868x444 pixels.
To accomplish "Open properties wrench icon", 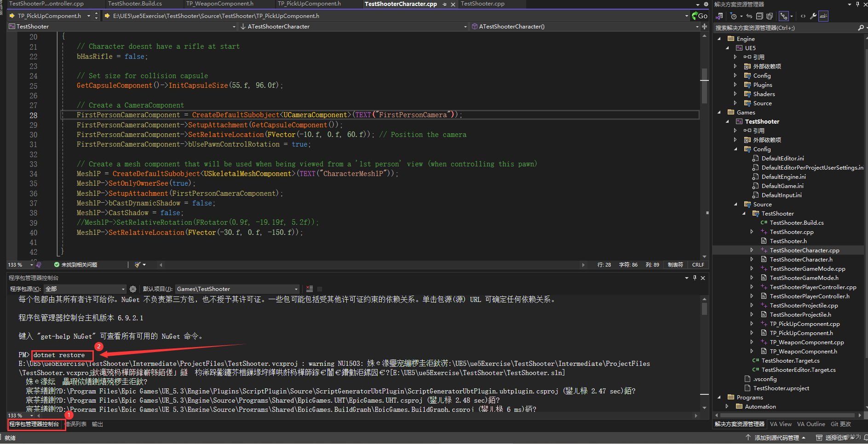I will point(813,16).
